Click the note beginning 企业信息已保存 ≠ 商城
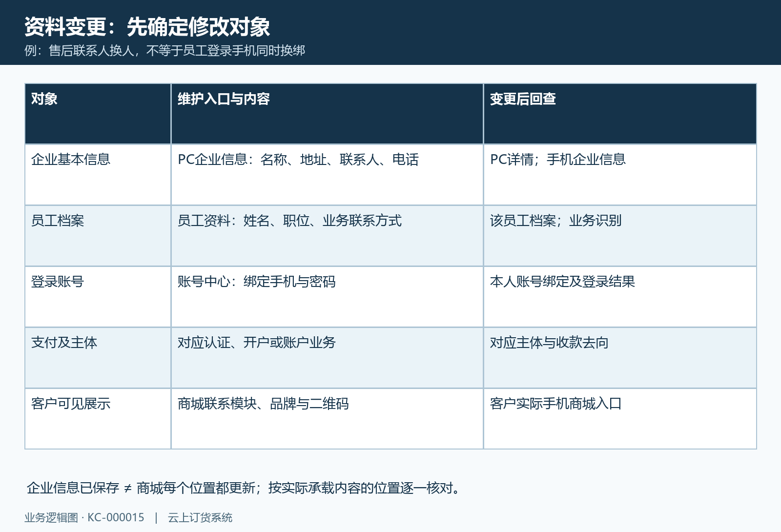 tap(245, 488)
